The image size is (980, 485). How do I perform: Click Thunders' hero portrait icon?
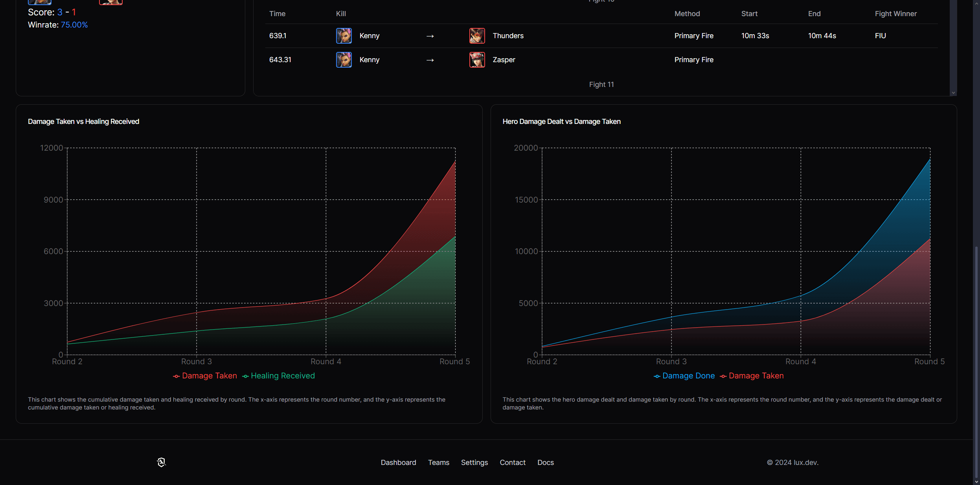[x=477, y=36]
